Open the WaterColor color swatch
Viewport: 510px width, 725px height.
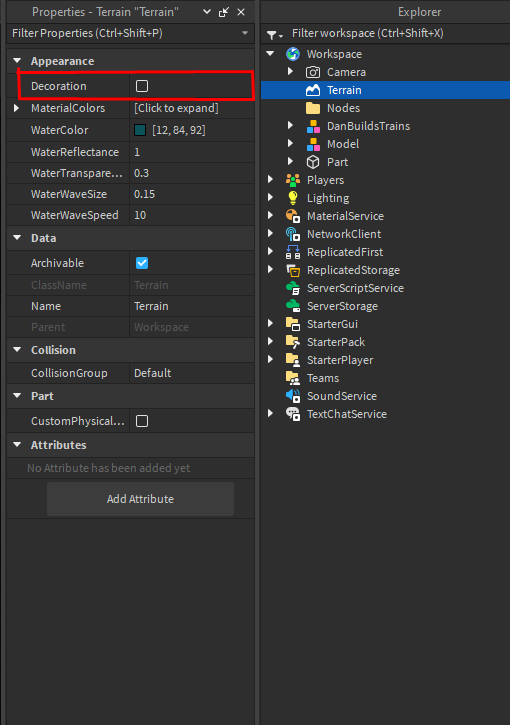pyautogui.click(x=140, y=130)
